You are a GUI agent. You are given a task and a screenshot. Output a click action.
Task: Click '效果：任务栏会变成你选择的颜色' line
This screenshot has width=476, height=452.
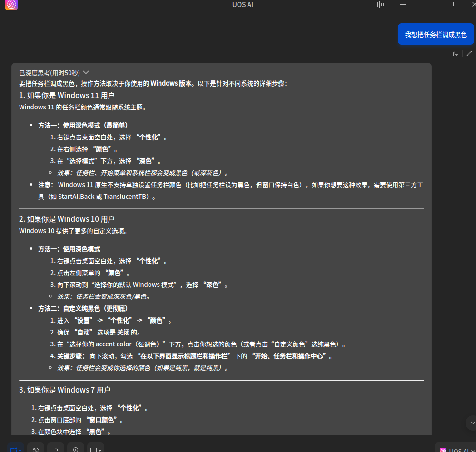point(143,368)
